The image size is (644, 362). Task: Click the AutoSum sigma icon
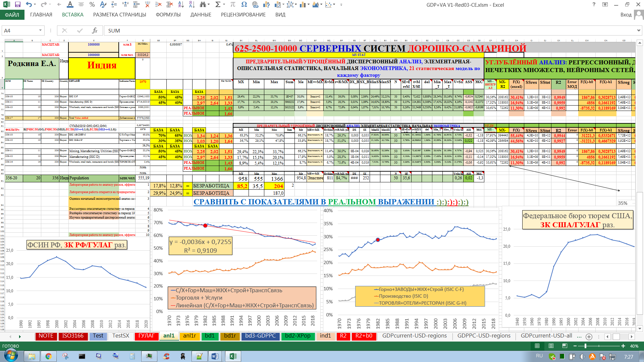pyautogui.click(x=218, y=5)
